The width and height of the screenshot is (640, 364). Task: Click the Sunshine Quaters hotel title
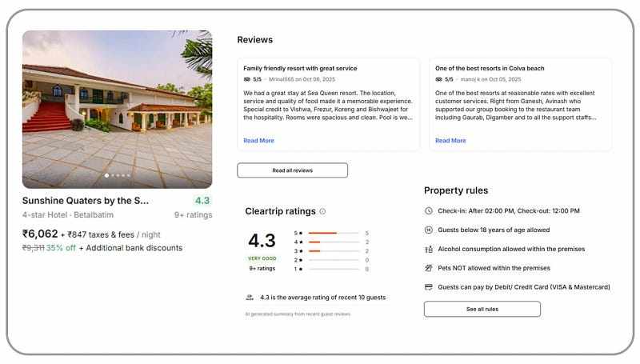(x=86, y=201)
